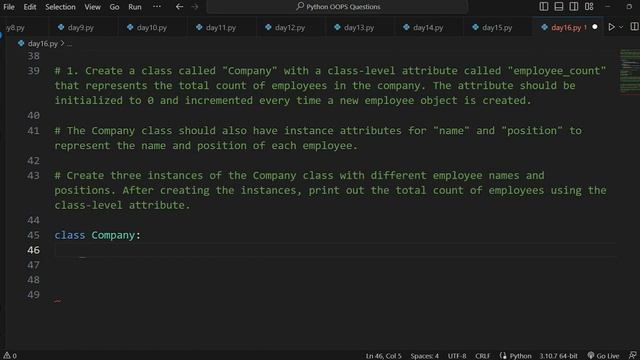
Task: Click day16.py in the breadcrumb
Action: (42, 43)
